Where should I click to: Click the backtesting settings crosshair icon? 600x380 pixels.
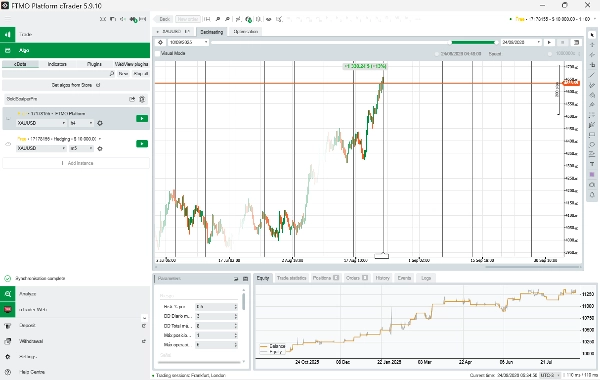point(161,42)
